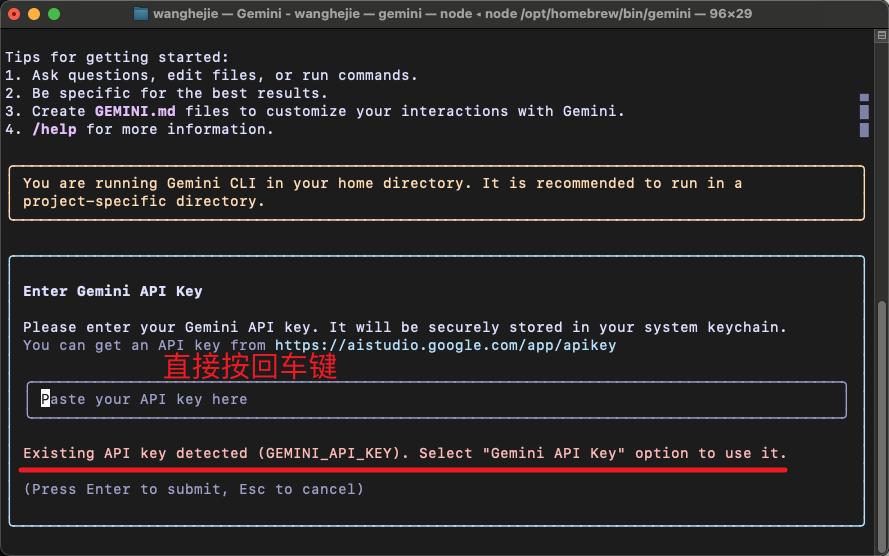The image size is (889, 556).
Task: Click the "Existing API key detected" red message
Action: [x=404, y=453]
